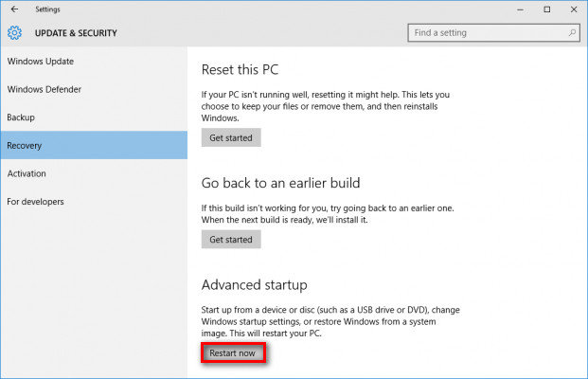Click the Update & Security gear icon

(x=14, y=33)
